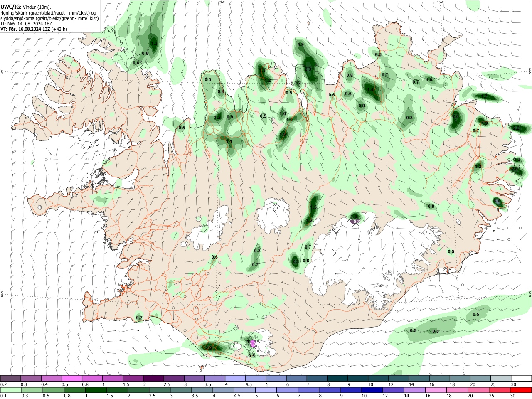
Task: Click the pink snow marker labelled 1.0
Action: point(253,344)
